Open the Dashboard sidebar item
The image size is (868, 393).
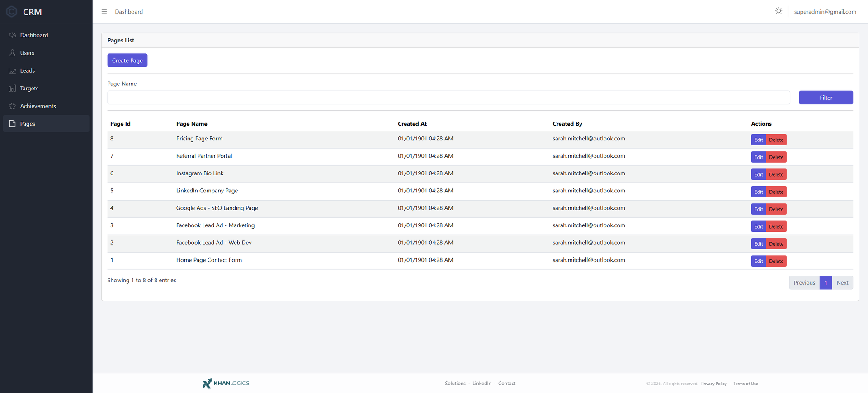click(x=46, y=35)
